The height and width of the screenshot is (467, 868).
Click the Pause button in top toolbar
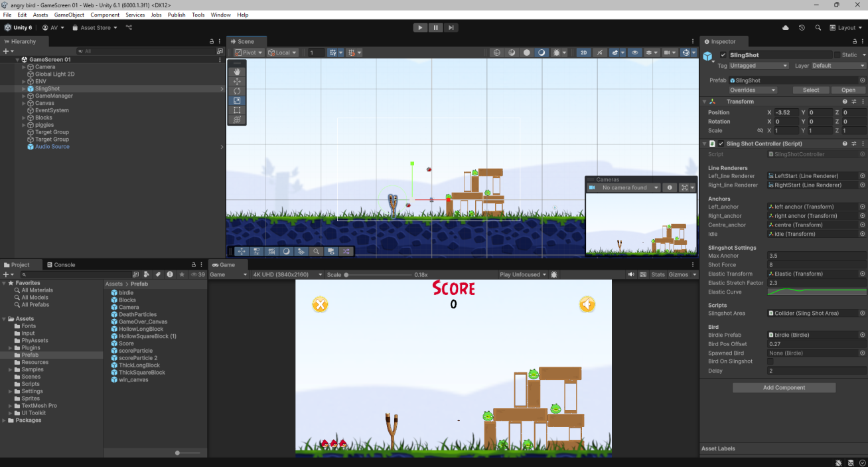(x=435, y=28)
